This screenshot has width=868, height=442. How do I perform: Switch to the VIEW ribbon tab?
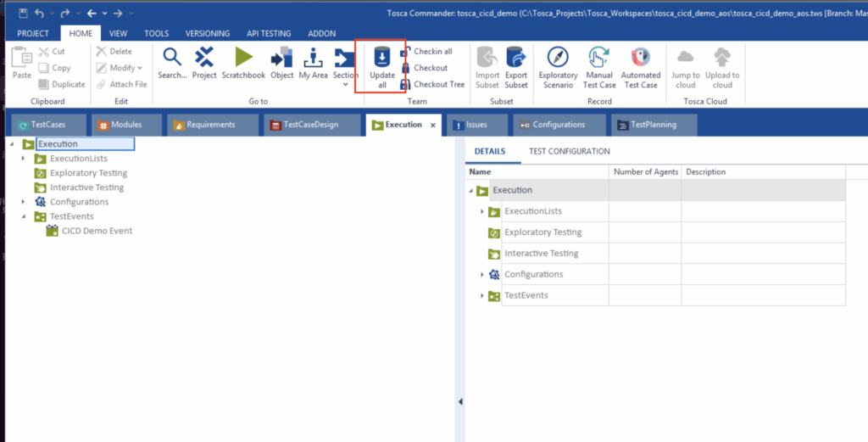click(118, 33)
